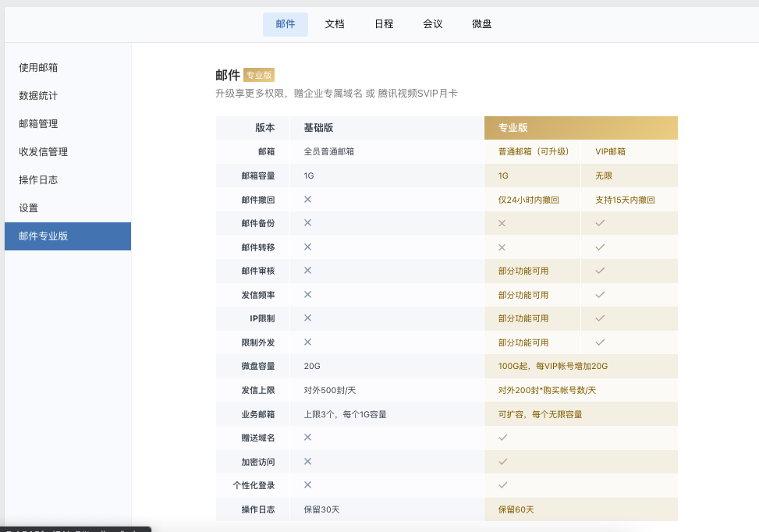Click the checkmark for 赠送域名 in 专业版
The image size is (759, 532).
pyautogui.click(x=503, y=438)
